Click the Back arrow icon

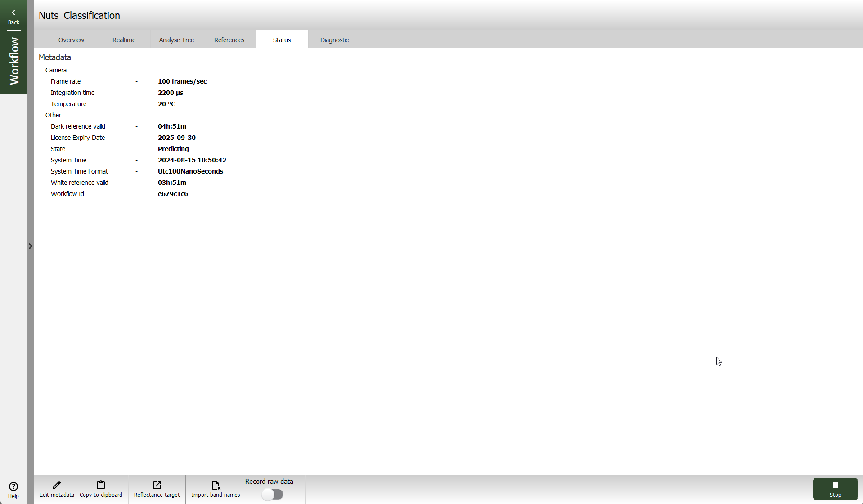(13, 13)
